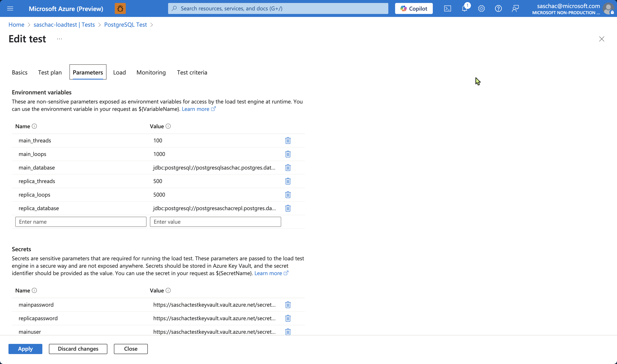Viewport: 617px width, 364px height.
Task: Click the Microsoft Azure (Preview) title
Action: [66, 9]
